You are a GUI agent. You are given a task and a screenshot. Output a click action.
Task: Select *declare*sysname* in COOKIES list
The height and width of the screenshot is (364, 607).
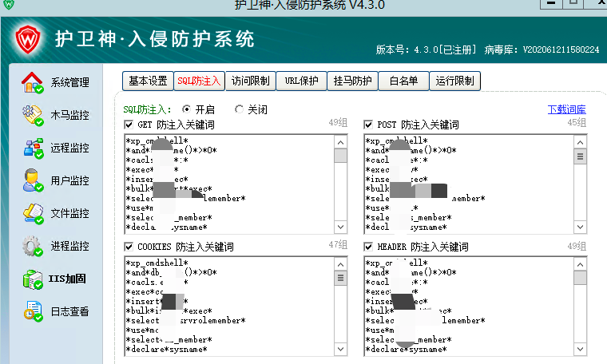pyautogui.click(x=166, y=350)
